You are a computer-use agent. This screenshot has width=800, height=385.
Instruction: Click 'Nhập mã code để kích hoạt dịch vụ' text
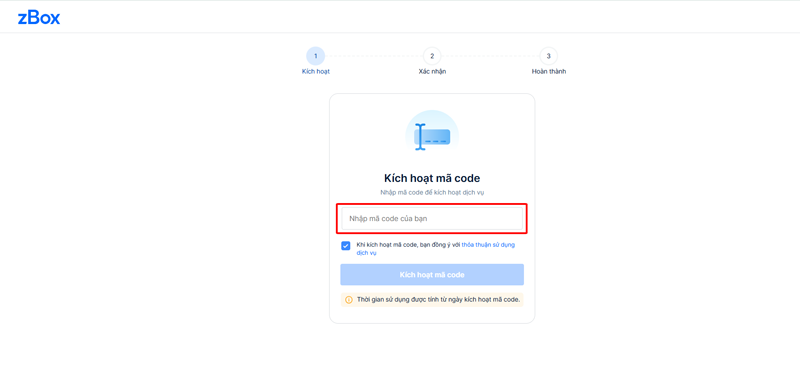coord(432,192)
